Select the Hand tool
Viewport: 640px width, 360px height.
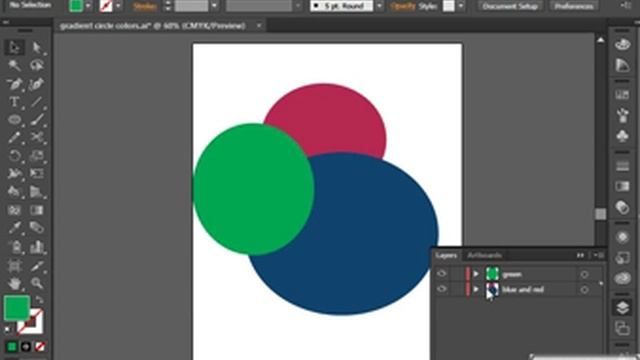(14, 283)
